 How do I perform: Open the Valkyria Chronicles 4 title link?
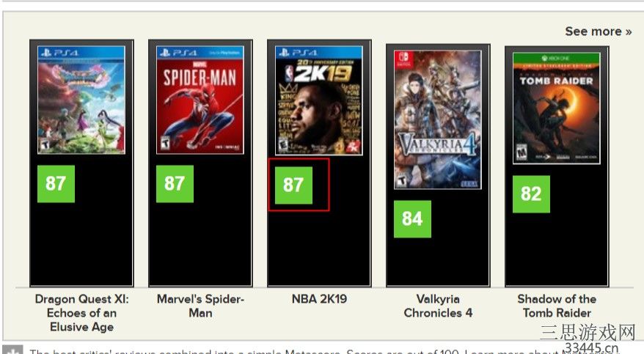click(x=438, y=306)
